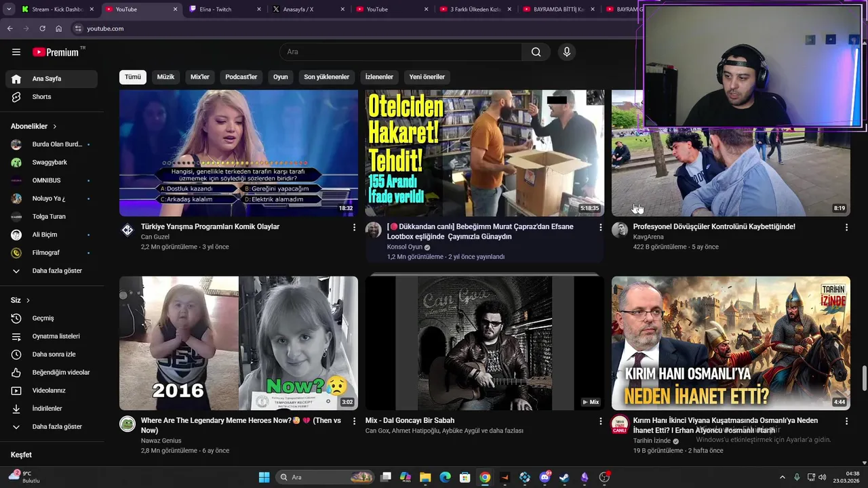
Task: Open Geçmiş history in sidebar
Action: [52, 318]
